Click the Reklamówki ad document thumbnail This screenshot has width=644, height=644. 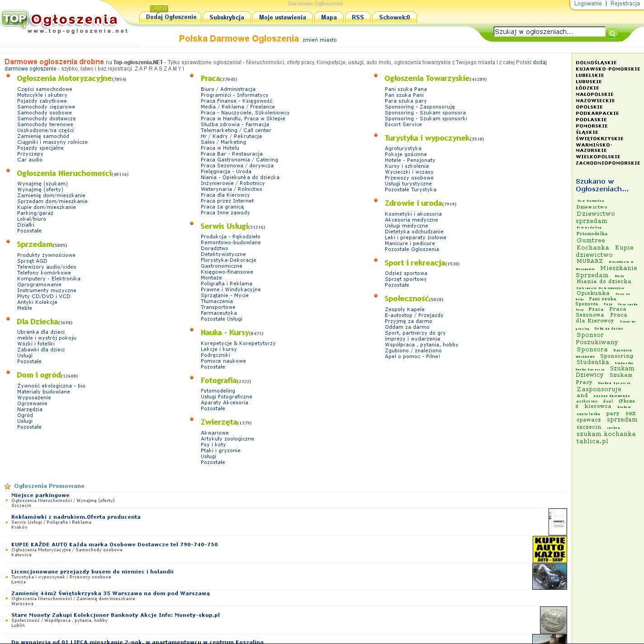(x=557, y=522)
